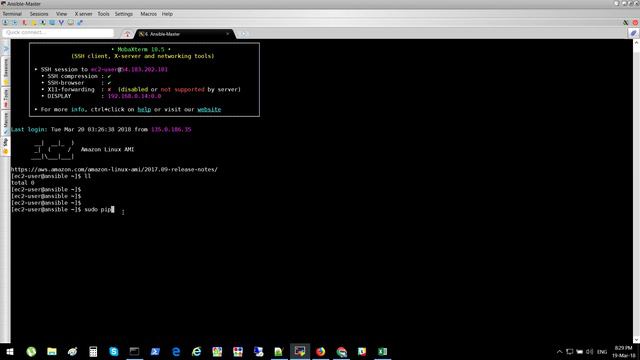
Task: Click the Quick connect input field
Action: click(x=58, y=33)
